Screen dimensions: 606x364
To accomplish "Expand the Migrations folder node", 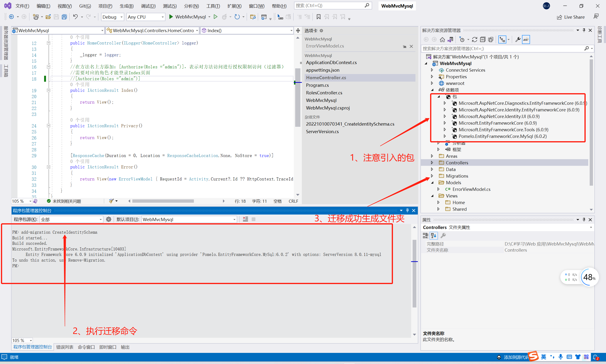I will 432,176.
